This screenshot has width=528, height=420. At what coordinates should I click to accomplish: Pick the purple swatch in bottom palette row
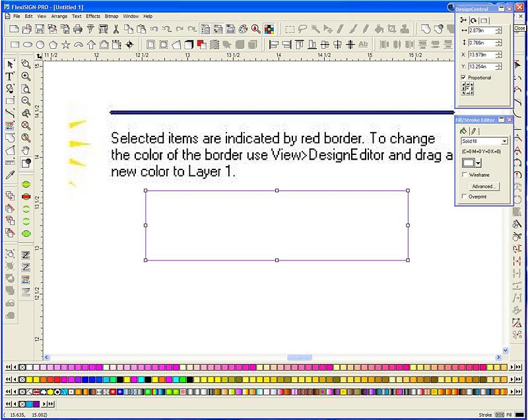pos(36,404)
